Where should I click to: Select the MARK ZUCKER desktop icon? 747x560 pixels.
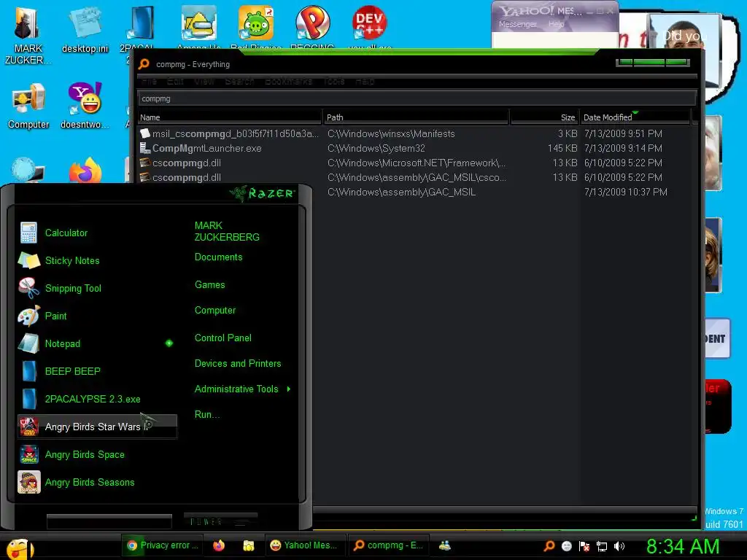[x=28, y=36]
